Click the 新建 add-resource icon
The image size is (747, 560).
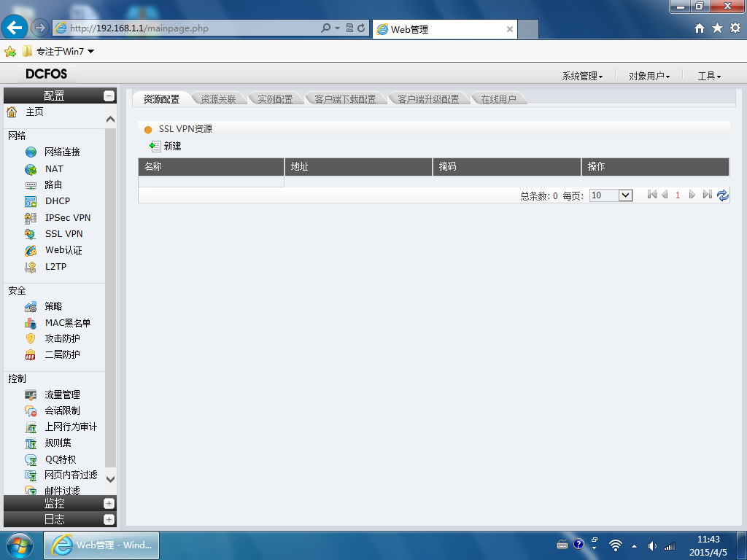[155, 146]
